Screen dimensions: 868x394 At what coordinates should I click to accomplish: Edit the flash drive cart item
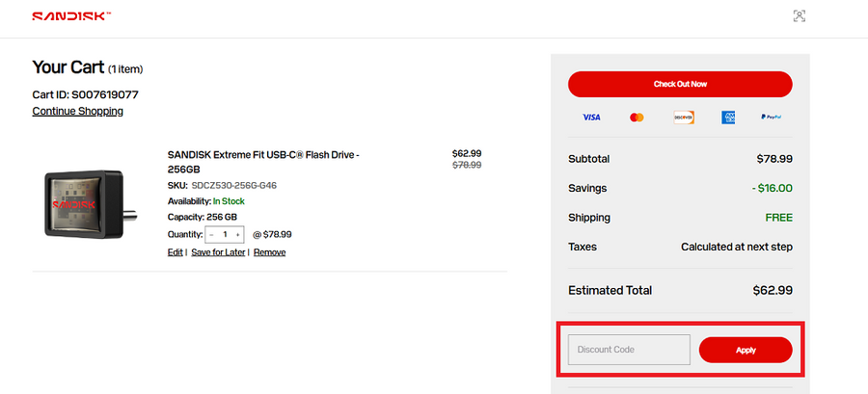175,252
